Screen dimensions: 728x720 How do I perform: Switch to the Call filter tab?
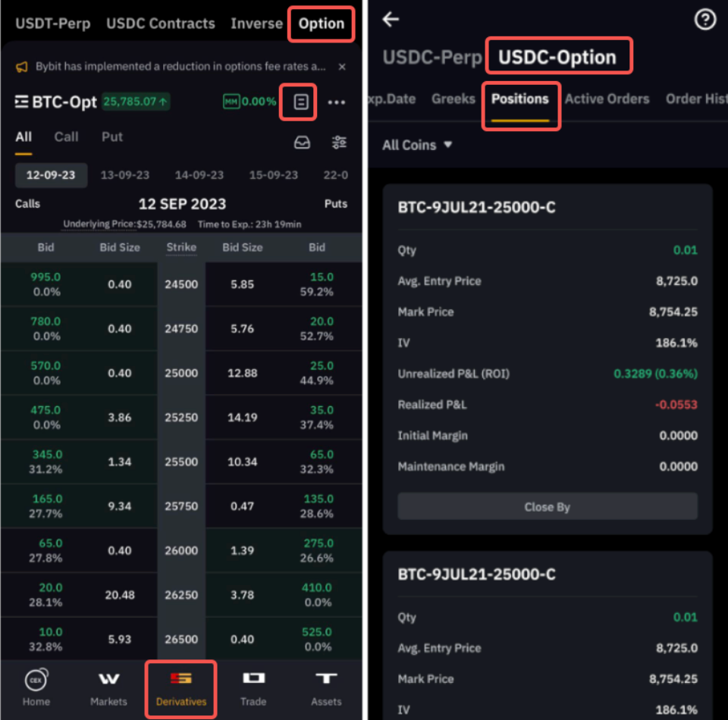pos(66,137)
